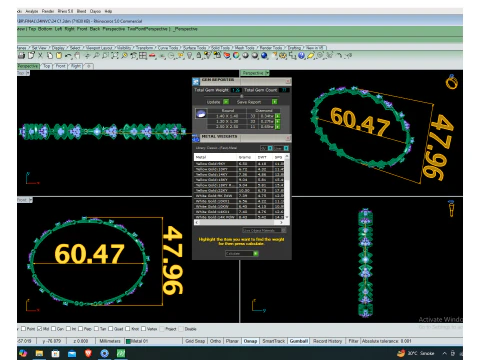This screenshot has height=360, width=480.
Task: Expand the 1.40 x 1.40 gem row arrow
Action: pos(278,116)
